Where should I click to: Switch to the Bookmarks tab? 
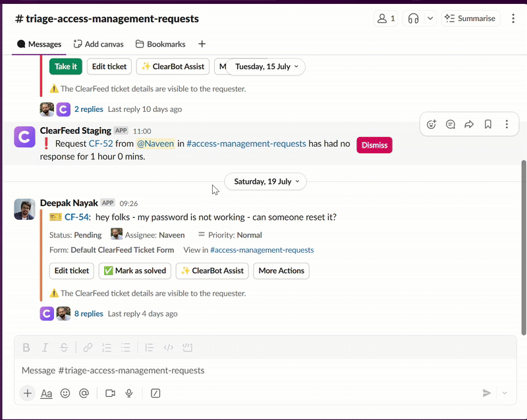tap(160, 44)
